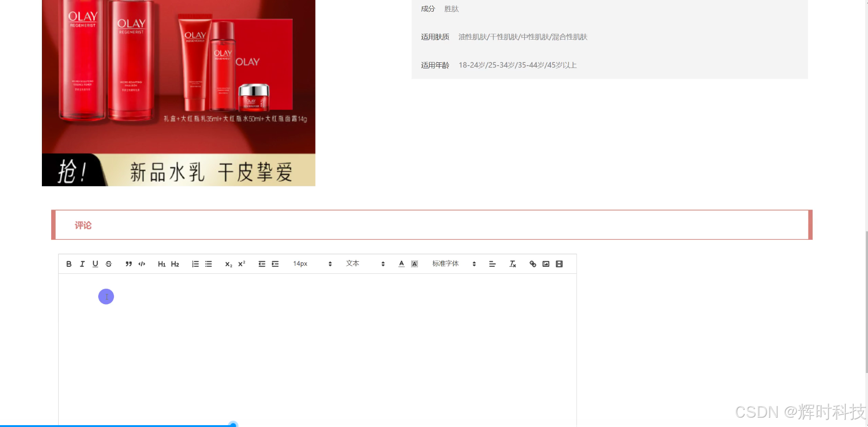Apply Heading 2 style

coord(175,264)
